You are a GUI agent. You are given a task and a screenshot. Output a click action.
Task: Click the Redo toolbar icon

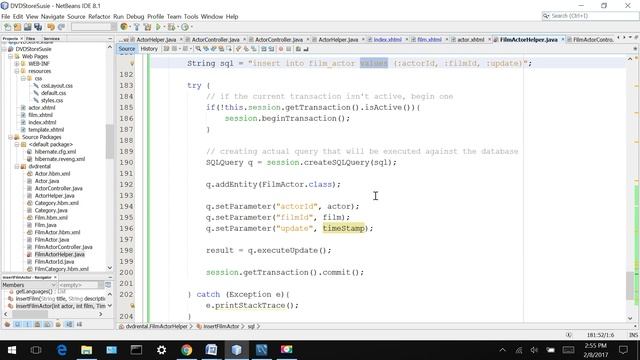(x=61, y=27)
